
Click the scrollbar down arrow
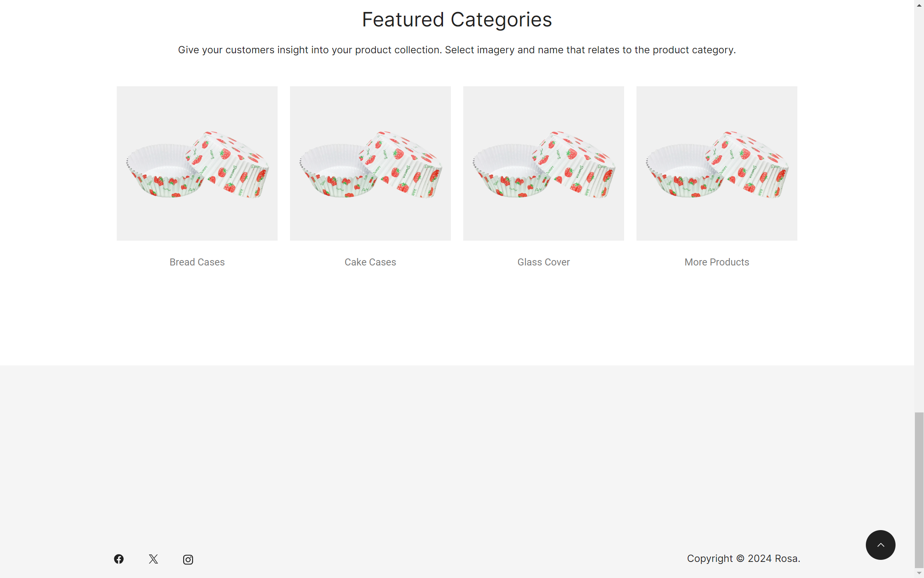919,573
